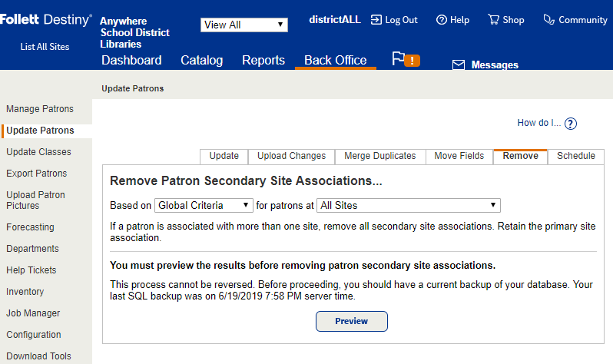Expand the Global Criteria dropdown
The image size is (613, 364).
pyautogui.click(x=204, y=205)
